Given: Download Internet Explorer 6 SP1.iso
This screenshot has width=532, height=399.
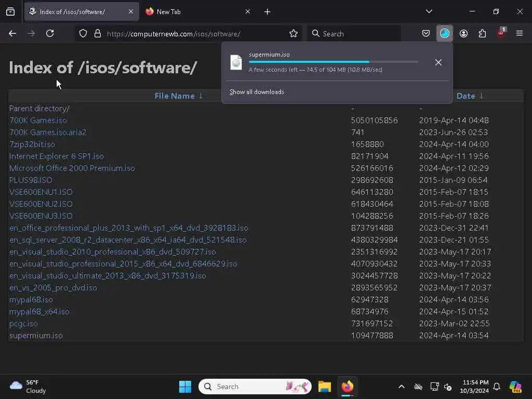Looking at the screenshot, I should [56, 156].
